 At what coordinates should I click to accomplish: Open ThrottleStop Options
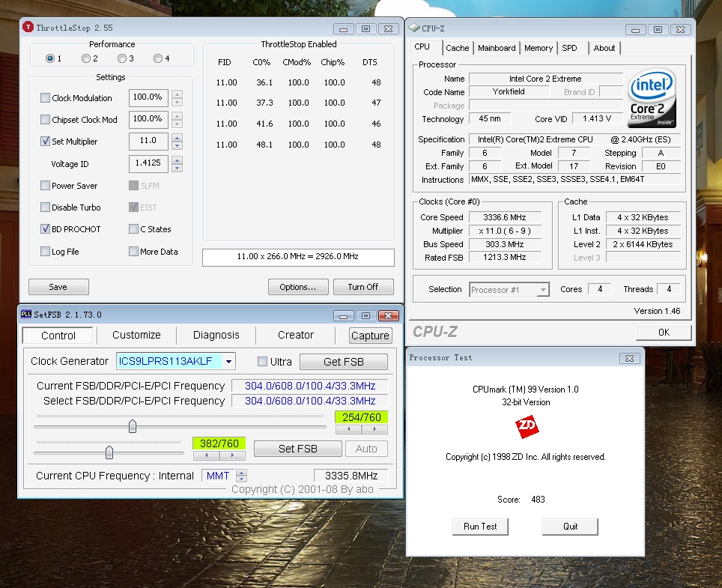[298, 287]
